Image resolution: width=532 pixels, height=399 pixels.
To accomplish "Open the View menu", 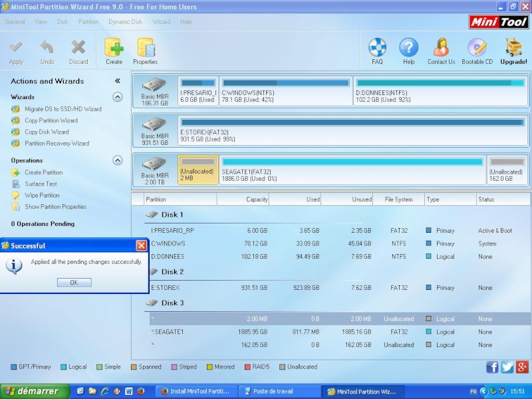I will (x=41, y=22).
